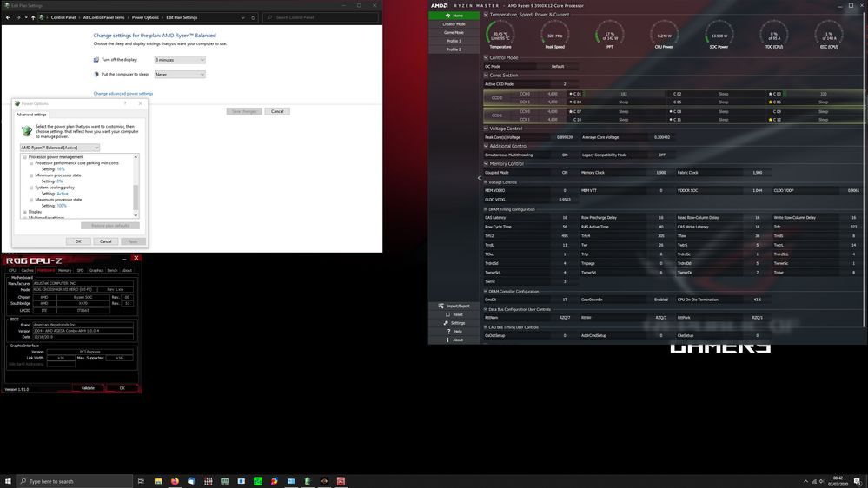Click the gold star on core C 12
Viewport: 868px width, 488px height.
coord(770,120)
